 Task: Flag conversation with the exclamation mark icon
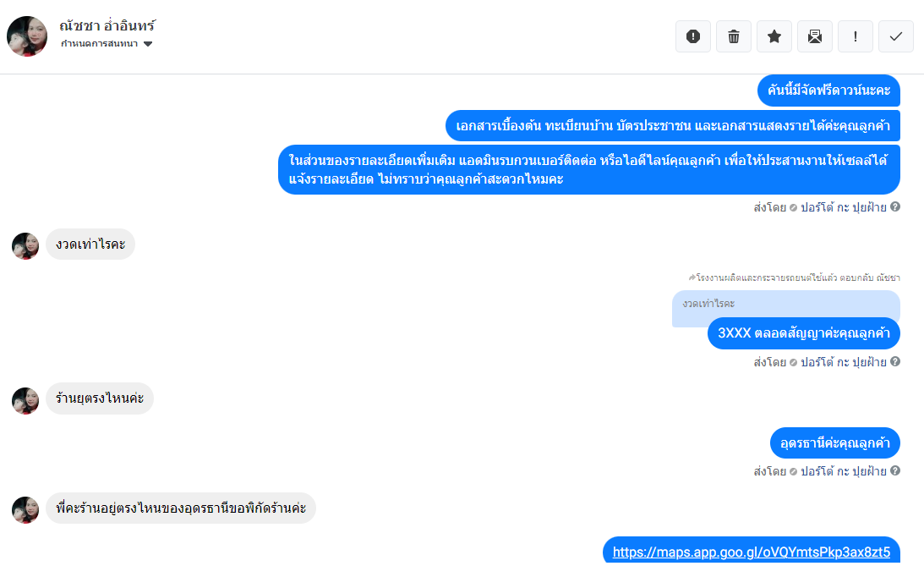click(x=855, y=36)
